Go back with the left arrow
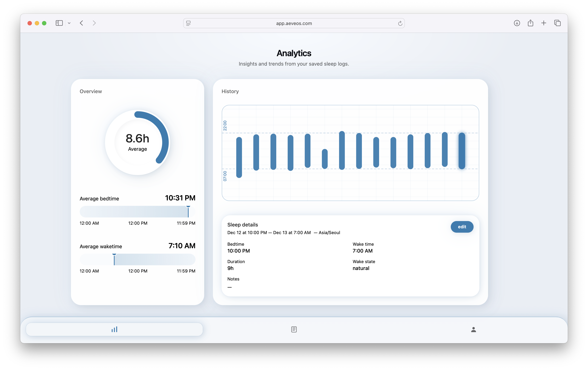The width and height of the screenshot is (588, 370). [x=82, y=23]
